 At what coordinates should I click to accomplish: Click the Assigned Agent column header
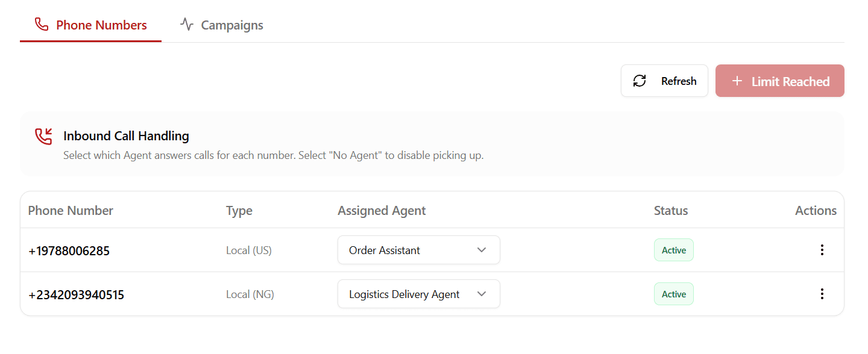tap(382, 211)
